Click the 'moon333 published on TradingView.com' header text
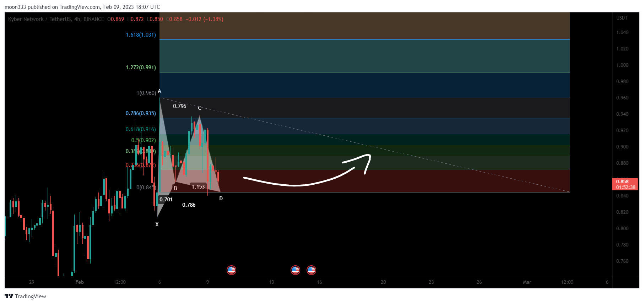 tap(52, 7)
